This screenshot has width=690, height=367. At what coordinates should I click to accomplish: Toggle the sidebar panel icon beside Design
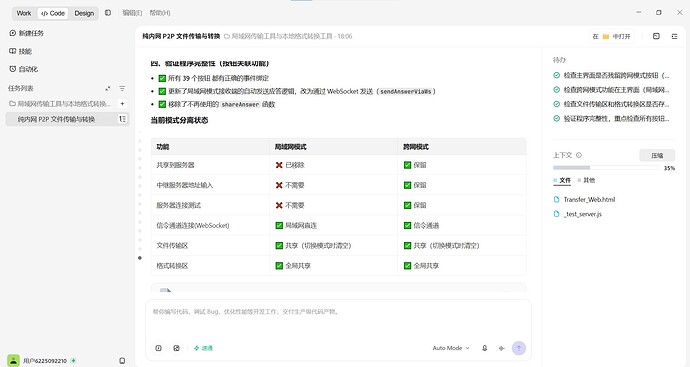pos(108,13)
